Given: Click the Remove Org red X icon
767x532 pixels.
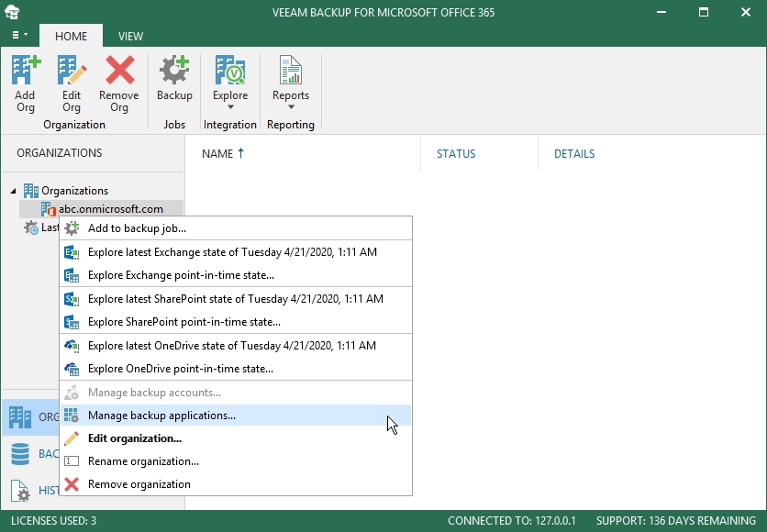Looking at the screenshot, I should tap(119, 83).
